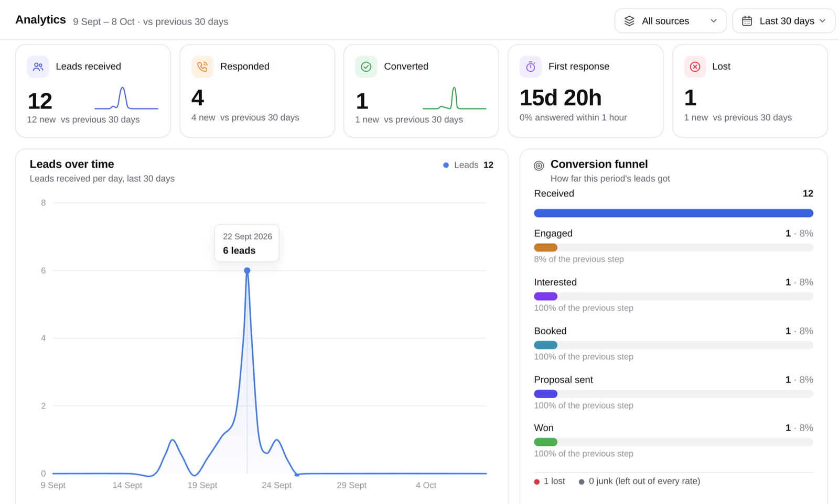Viewport: 839px width, 504px height.
Task: Click the grey dot beside 0 junk
Action: 581,481
